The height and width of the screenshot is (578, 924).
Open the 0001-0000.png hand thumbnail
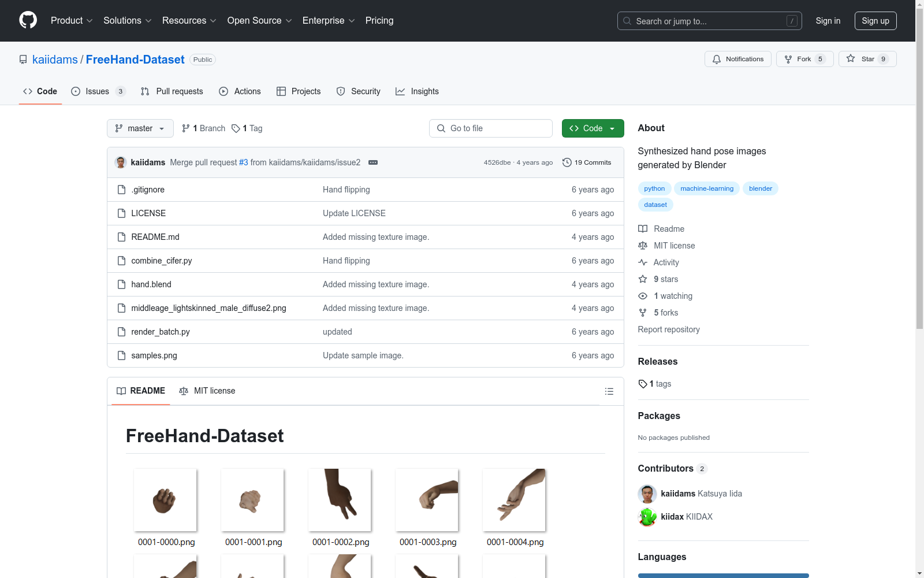165,500
